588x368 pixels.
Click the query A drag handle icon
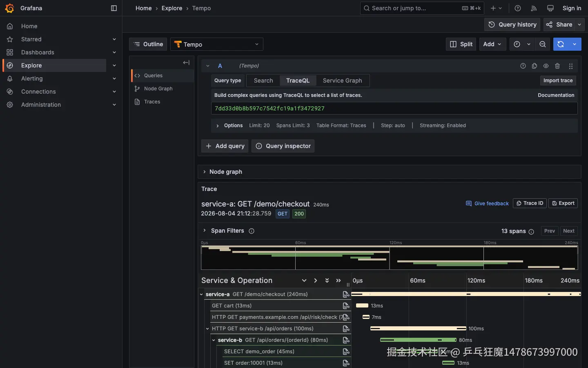(x=571, y=66)
